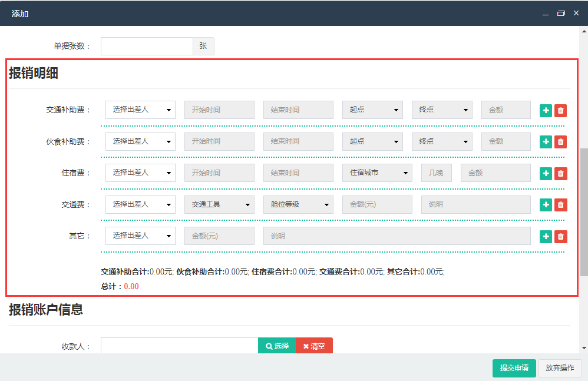Click 说明 field in 其它 row

click(397, 236)
